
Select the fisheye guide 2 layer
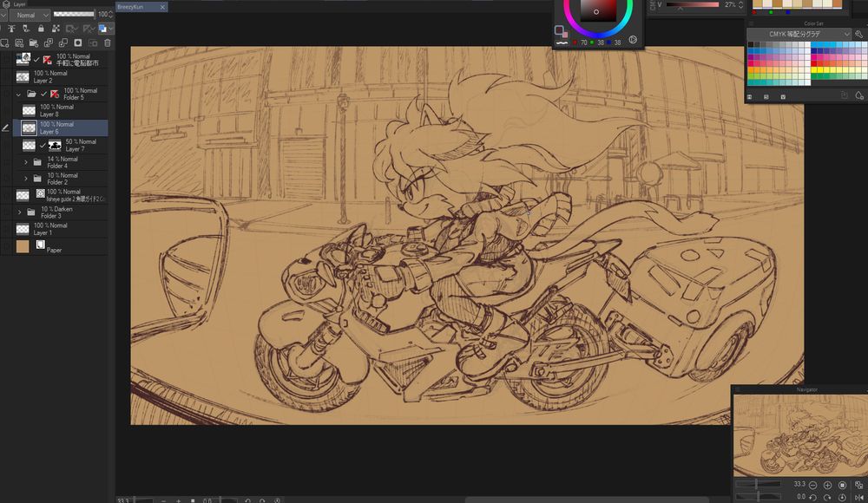61,195
